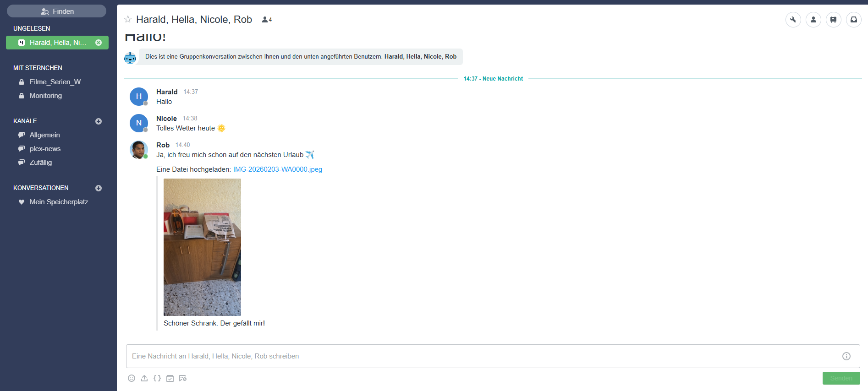
Task: Open the Filme_Serien_W... private channel
Action: [58, 82]
